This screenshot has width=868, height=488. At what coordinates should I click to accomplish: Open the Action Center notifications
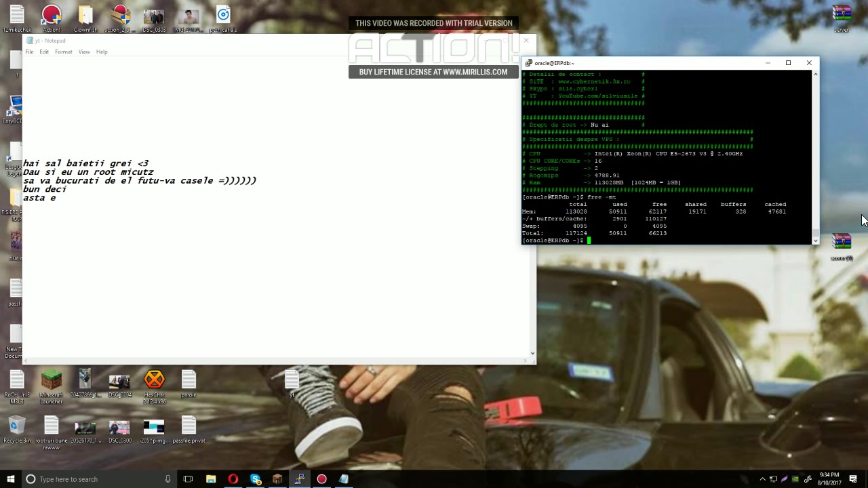pyautogui.click(x=853, y=479)
